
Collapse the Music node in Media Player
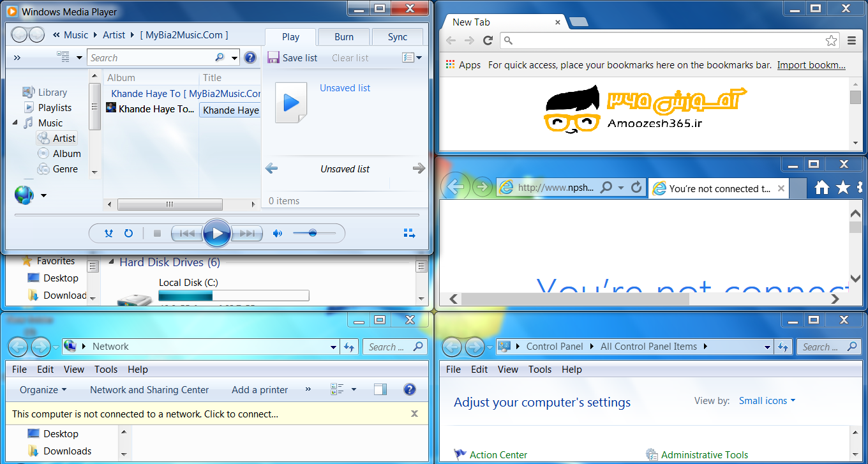(15, 123)
